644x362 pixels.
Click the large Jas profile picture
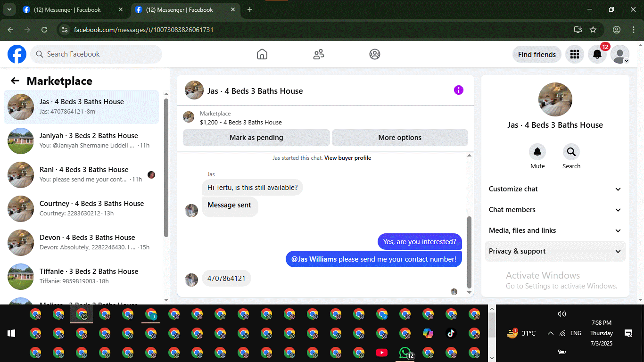555,99
